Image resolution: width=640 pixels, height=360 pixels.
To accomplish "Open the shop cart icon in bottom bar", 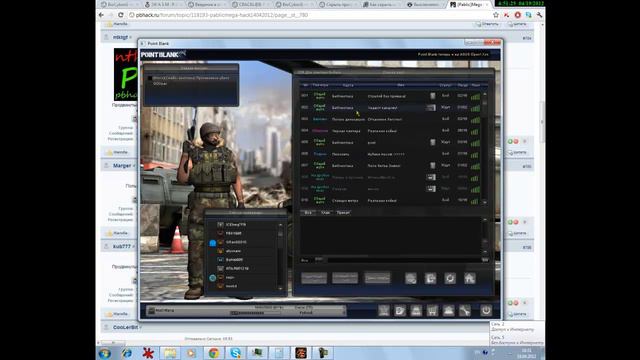I will tap(432, 311).
